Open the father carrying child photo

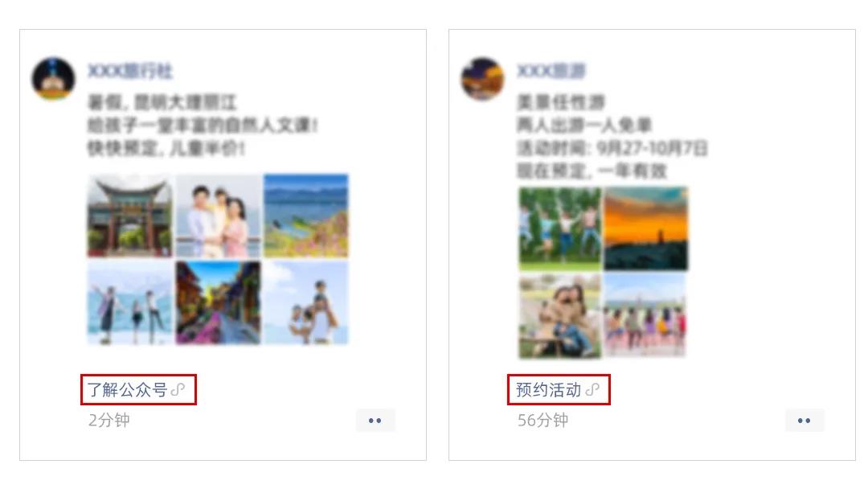[x=306, y=303]
